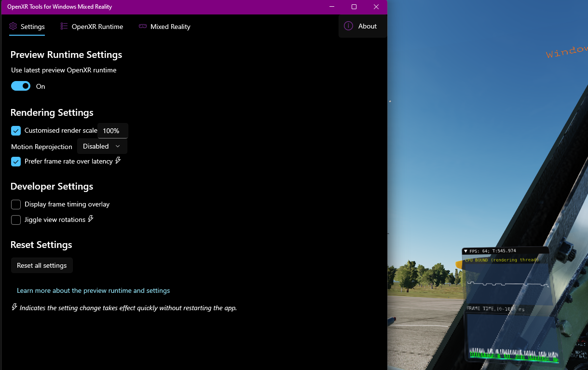Click the Motion Reprojection label

click(41, 147)
